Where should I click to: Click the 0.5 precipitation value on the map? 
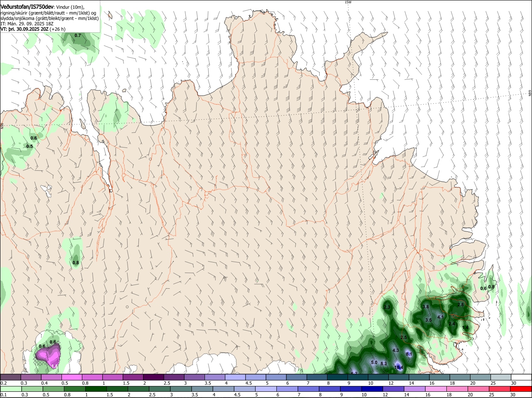(x=30, y=147)
